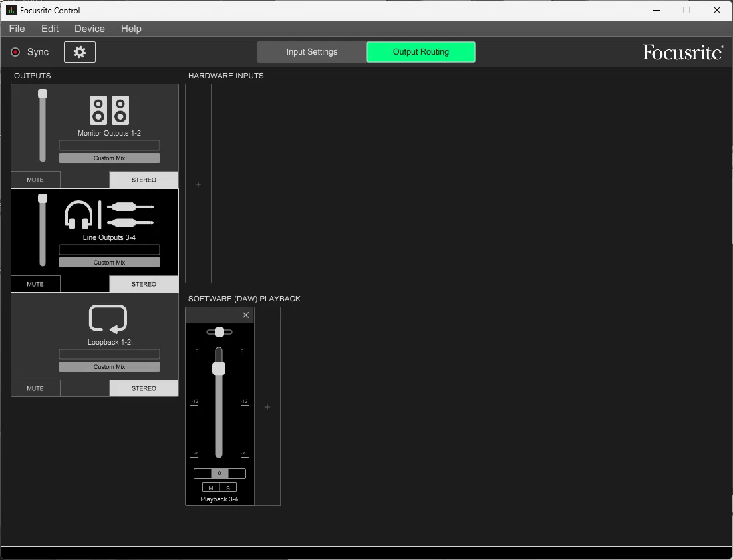
Task: Click the Monitor Outputs 1-2 name field
Action: [109, 146]
